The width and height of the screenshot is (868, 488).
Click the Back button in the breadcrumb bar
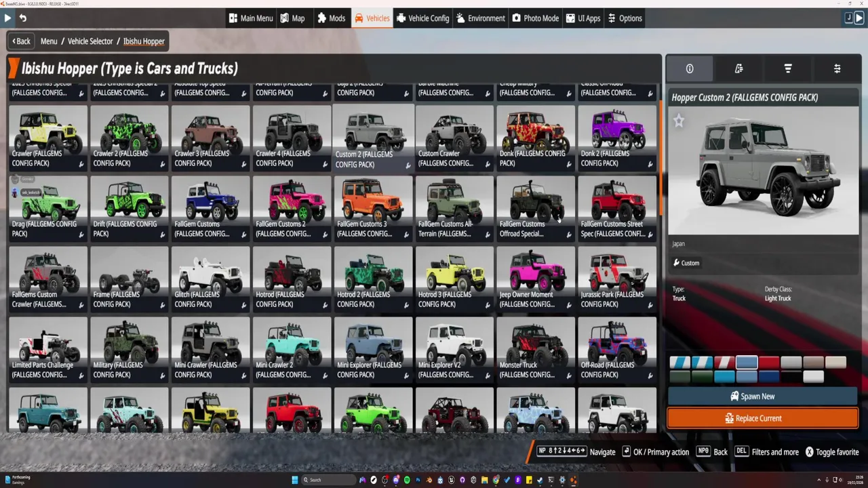(21, 41)
